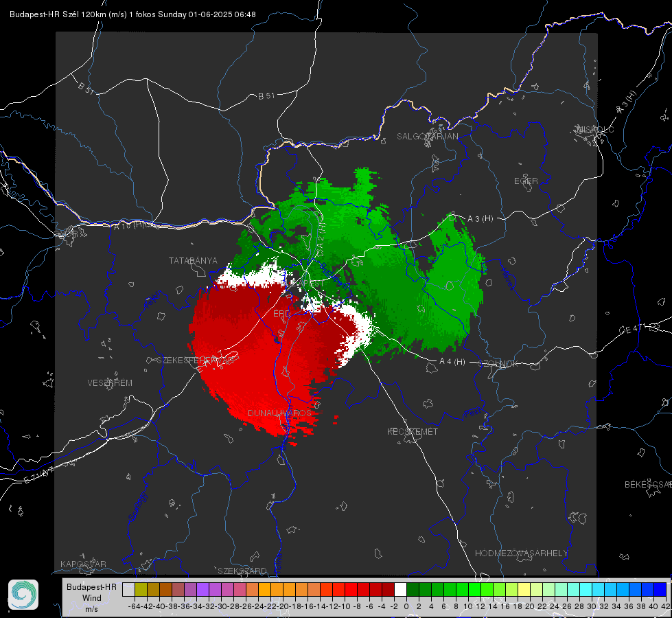Image resolution: width=672 pixels, height=618 pixels.
Task: Click the KAPOSVÁR city label
Action: pos(83,564)
